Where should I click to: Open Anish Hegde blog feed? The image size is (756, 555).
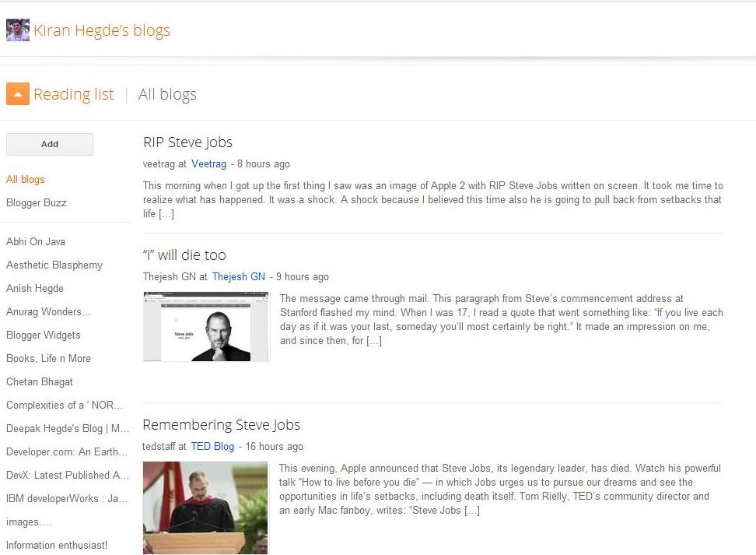(x=35, y=288)
